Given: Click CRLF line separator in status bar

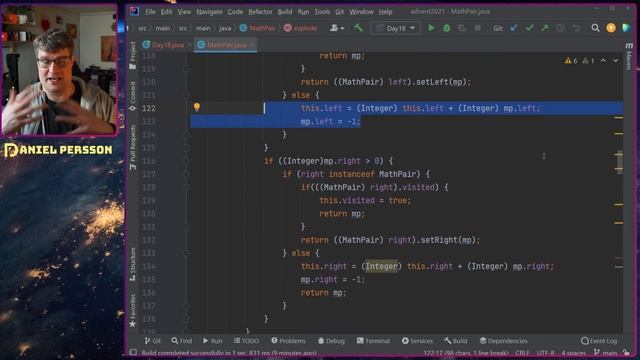Looking at the screenshot, I should click(x=522, y=353).
